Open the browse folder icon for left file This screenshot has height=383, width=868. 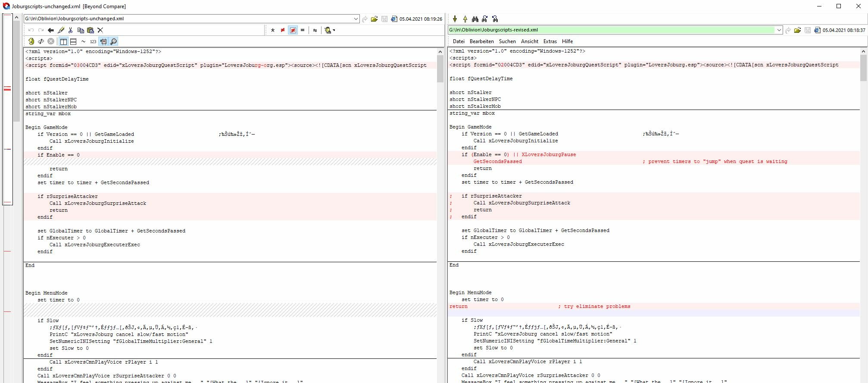(x=374, y=19)
